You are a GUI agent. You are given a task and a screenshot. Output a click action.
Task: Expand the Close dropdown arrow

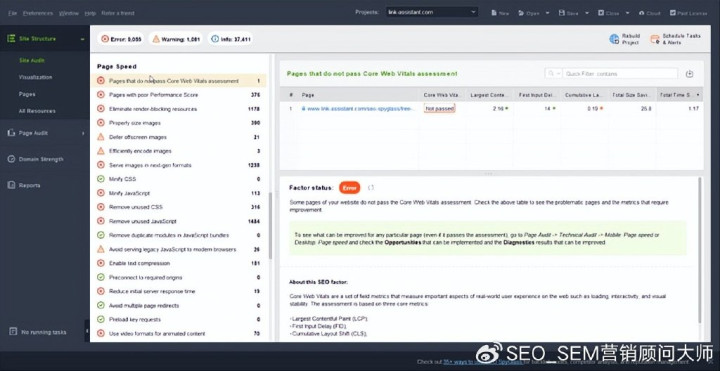(x=628, y=13)
